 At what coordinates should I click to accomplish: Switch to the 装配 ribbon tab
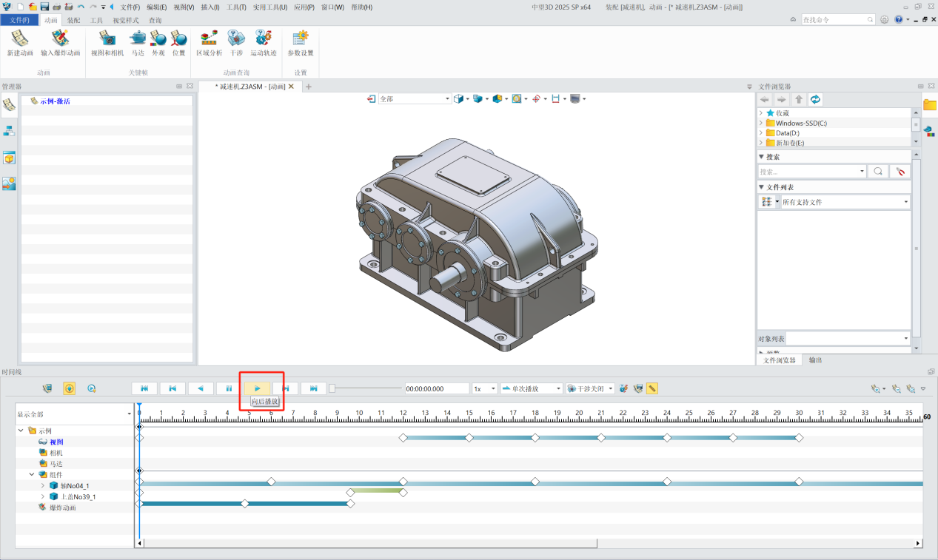[x=74, y=21]
